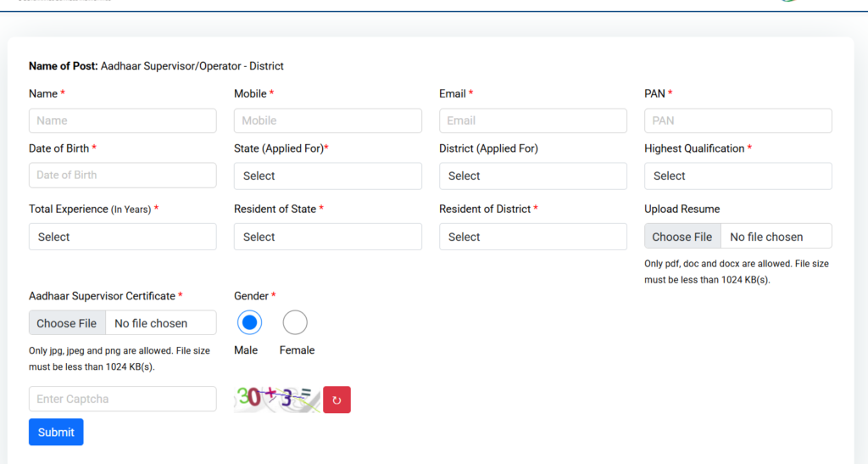Image resolution: width=868 pixels, height=464 pixels.
Task: Click the 'Only pdf, doc and docx' note
Action: point(737,271)
